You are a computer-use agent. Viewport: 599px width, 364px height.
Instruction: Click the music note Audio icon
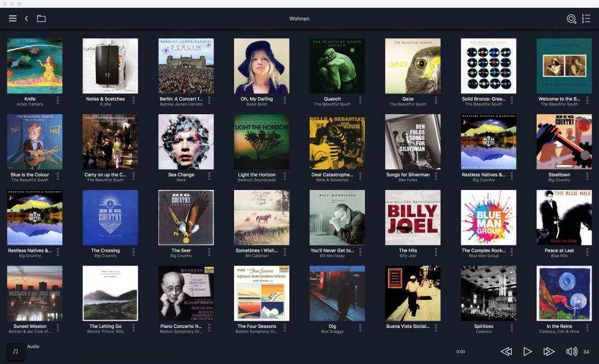(16, 351)
